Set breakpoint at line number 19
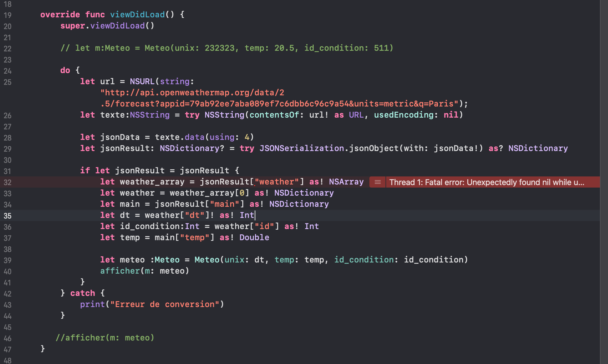The width and height of the screenshot is (608, 364). tap(7, 15)
